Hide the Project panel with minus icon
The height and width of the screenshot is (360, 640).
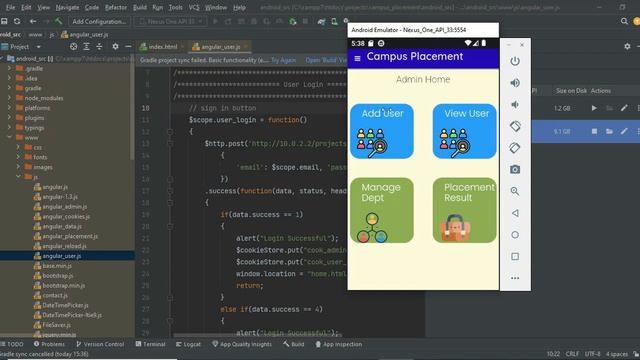pos(128,47)
